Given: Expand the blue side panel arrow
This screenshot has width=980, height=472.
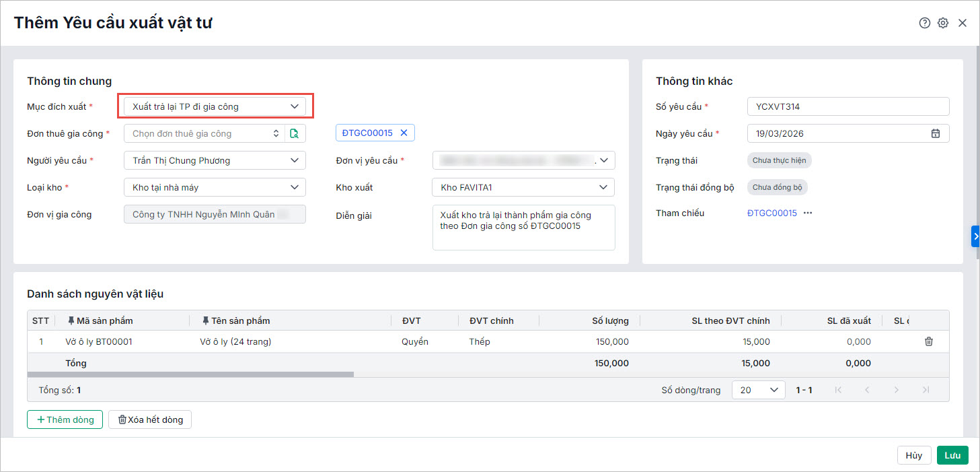Looking at the screenshot, I should [x=975, y=236].
